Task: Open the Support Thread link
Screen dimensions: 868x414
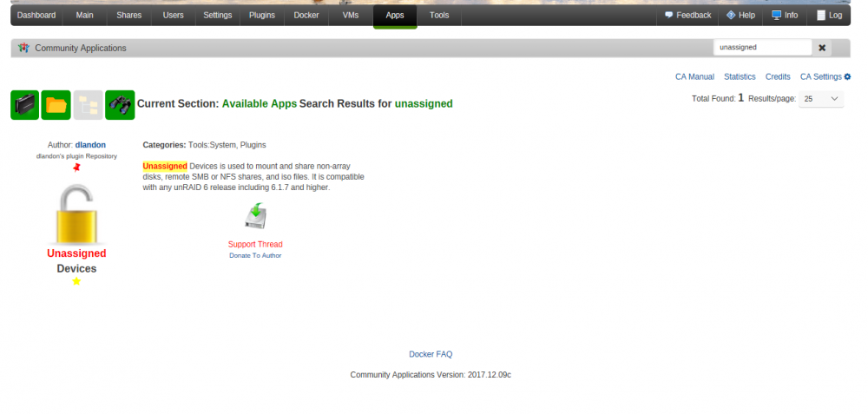Action: (255, 244)
